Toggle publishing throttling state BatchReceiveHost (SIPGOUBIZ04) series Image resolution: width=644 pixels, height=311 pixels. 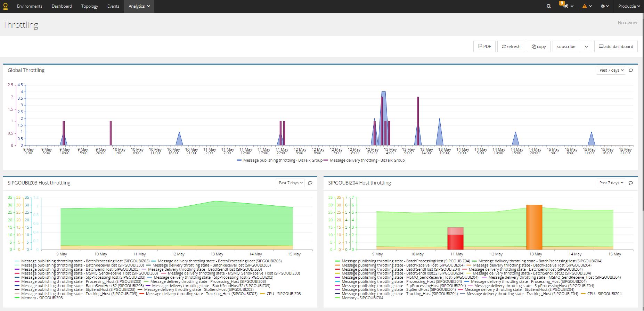click(x=400, y=265)
